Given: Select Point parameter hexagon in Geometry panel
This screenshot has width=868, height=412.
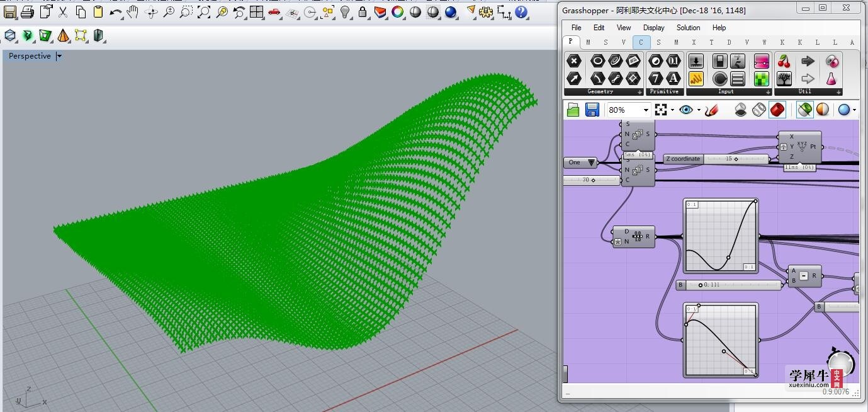Looking at the screenshot, I should [x=573, y=61].
